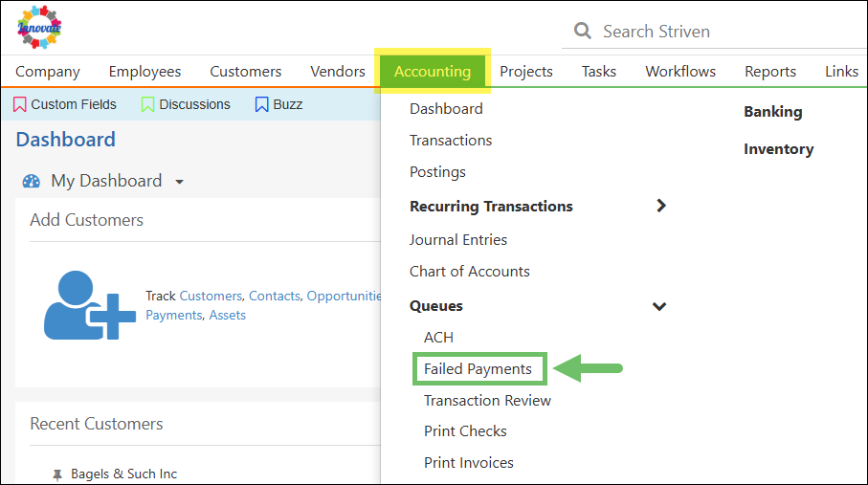Image resolution: width=868 pixels, height=485 pixels.
Task: Select Recurring Transactions menu entry
Action: tap(491, 206)
